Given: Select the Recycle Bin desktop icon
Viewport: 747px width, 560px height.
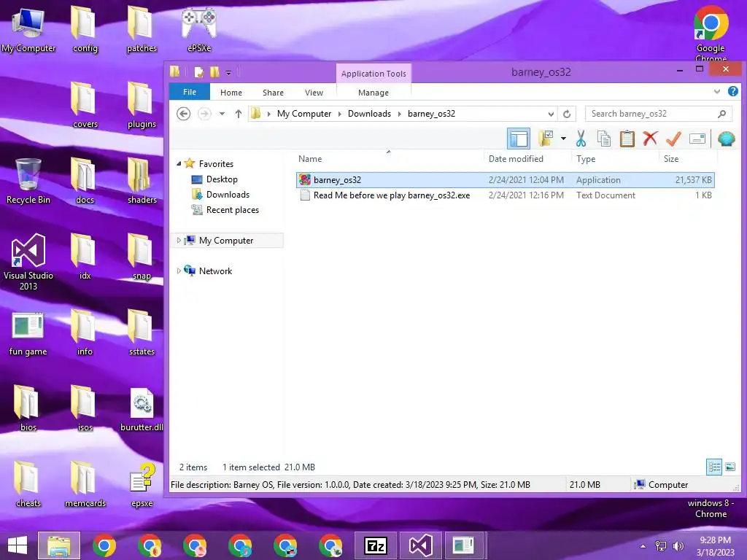Looking at the screenshot, I should tap(28, 182).
